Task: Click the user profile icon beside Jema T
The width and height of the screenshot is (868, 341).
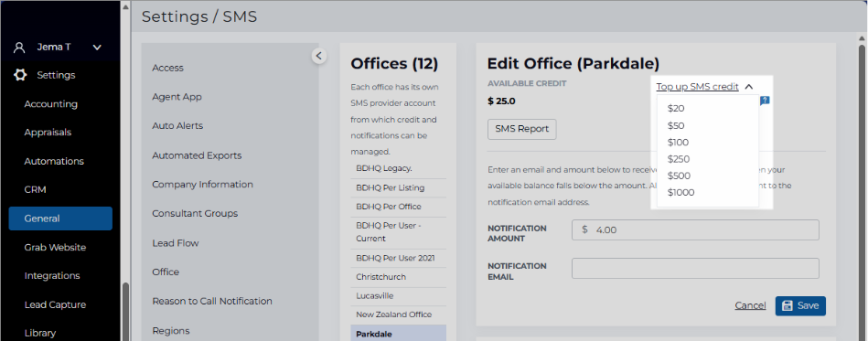Action: click(x=19, y=47)
